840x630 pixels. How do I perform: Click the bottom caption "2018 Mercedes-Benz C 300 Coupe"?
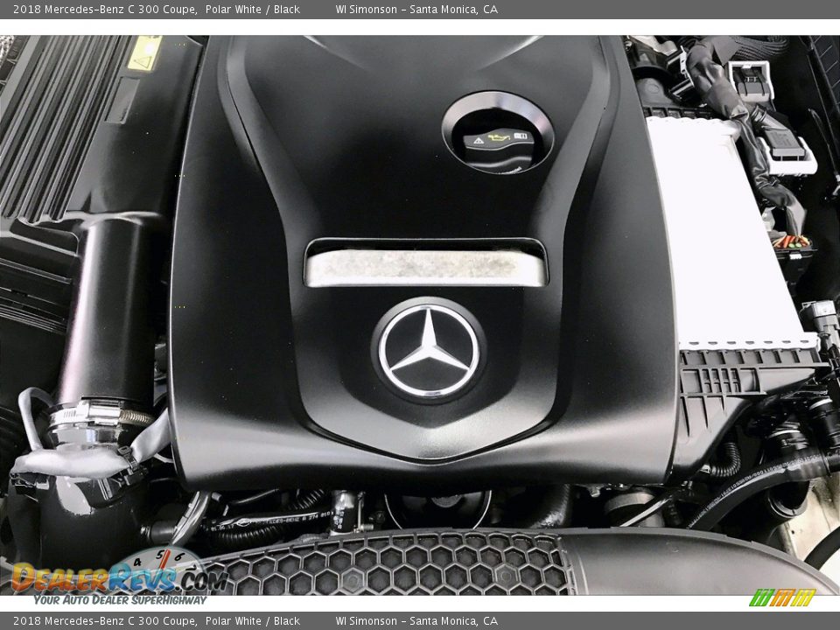coord(105,621)
